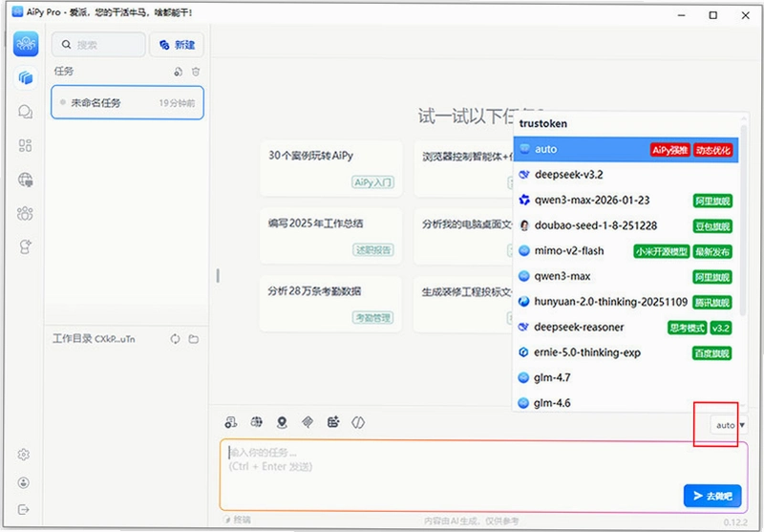Click the 述职报告 tag
Image resolution: width=764 pixels, height=532 pixels.
click(372, 250)
